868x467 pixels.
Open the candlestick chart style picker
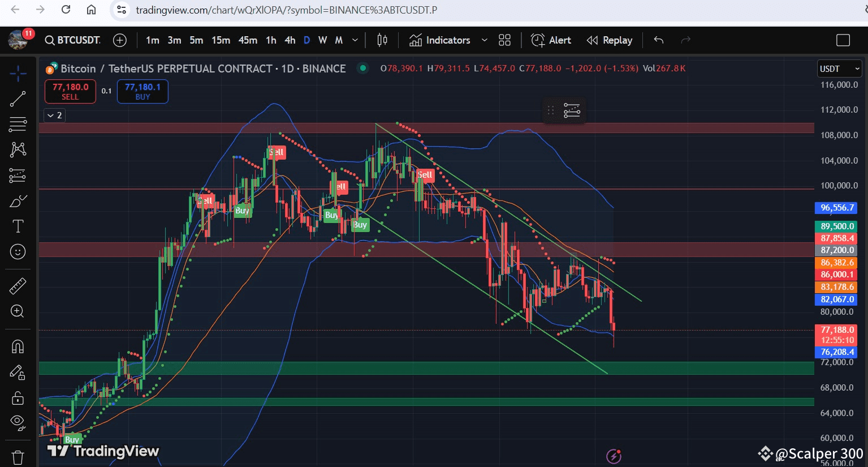(382, 40)
